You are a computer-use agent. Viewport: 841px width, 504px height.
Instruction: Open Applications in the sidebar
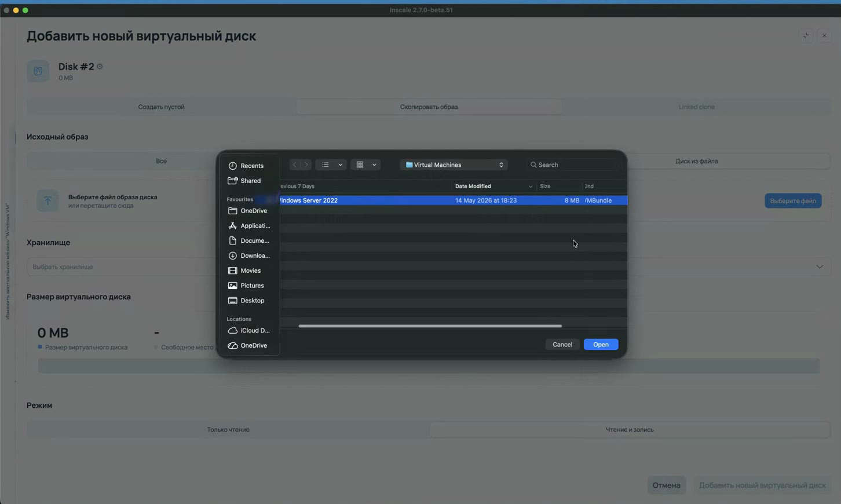(x=249, y=226)
